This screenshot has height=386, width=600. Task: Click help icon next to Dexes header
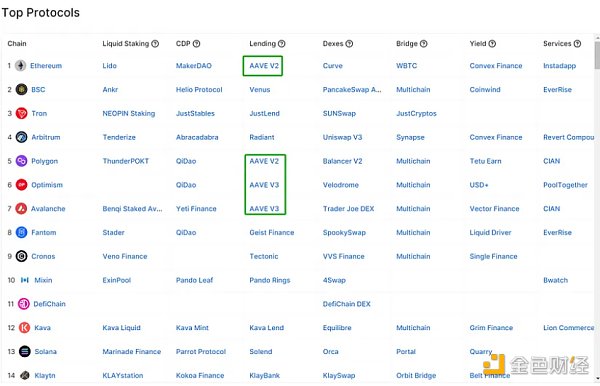pos(349,44)
